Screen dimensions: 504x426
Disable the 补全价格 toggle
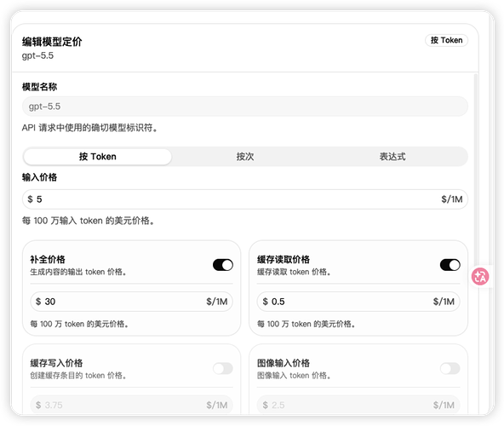coord(223,265)
